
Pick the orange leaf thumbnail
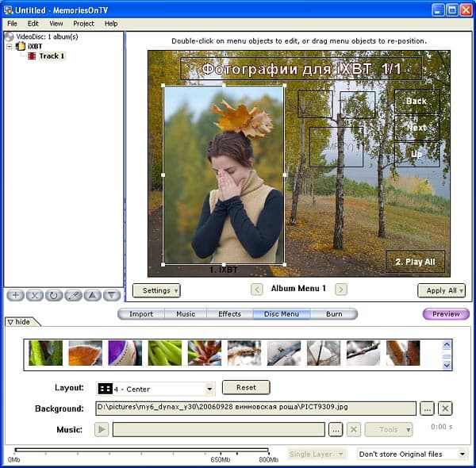click(x=86, y=353)
